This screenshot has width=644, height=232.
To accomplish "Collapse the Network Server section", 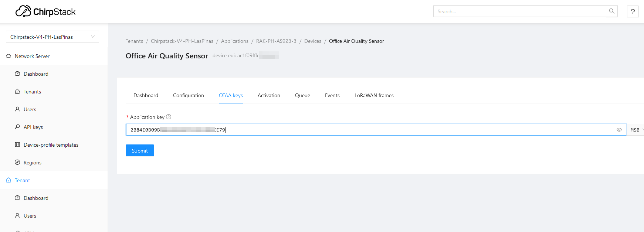I will point(54,56).
